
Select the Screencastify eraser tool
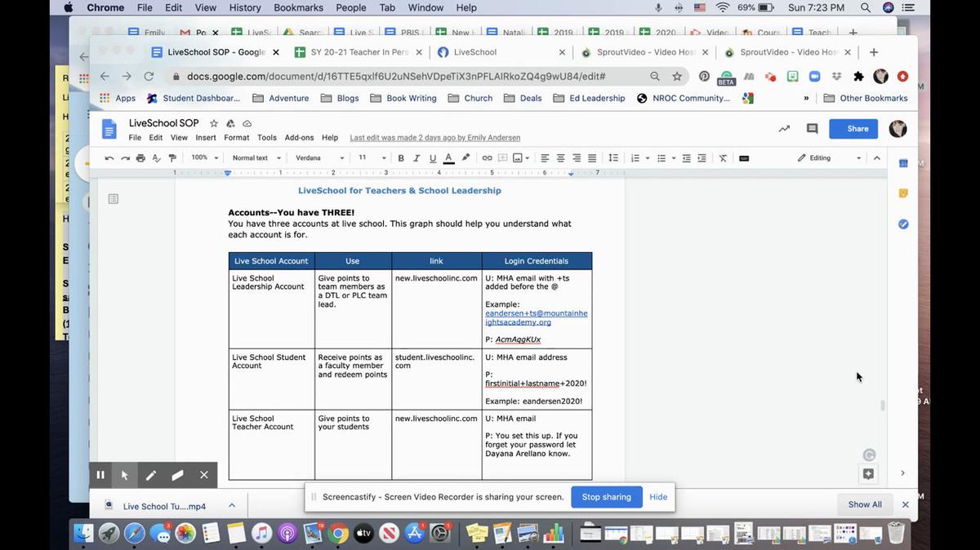click(x=177, y=475)
